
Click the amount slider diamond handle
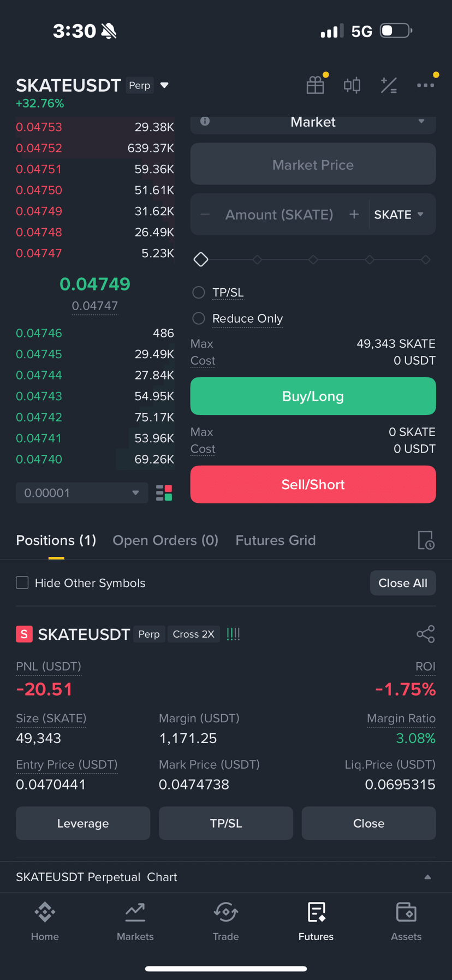point(201,259)
